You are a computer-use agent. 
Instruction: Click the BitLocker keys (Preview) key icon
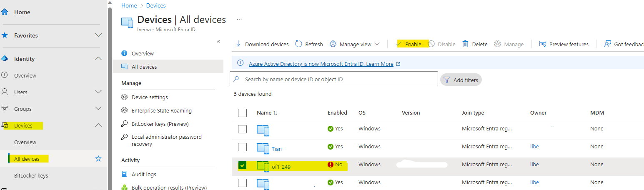pos(124,124)
